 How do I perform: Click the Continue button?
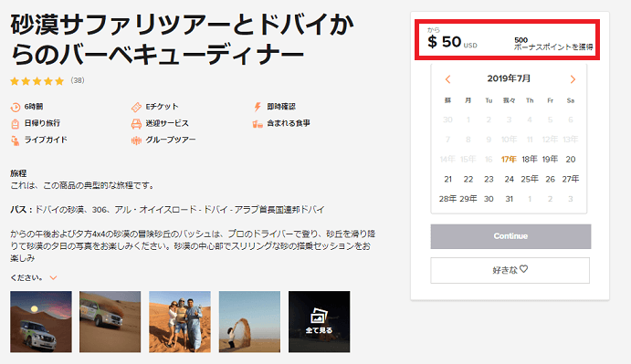tap(510, 236)
